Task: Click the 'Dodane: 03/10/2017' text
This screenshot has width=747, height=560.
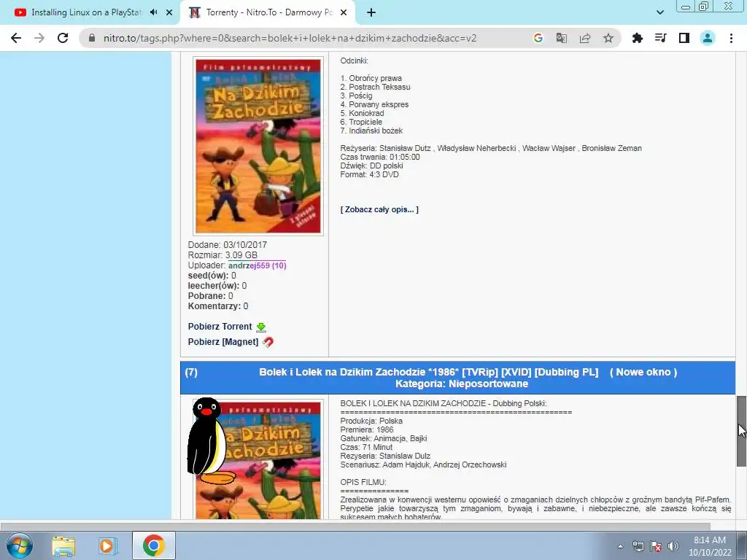Action: point(228,245)
